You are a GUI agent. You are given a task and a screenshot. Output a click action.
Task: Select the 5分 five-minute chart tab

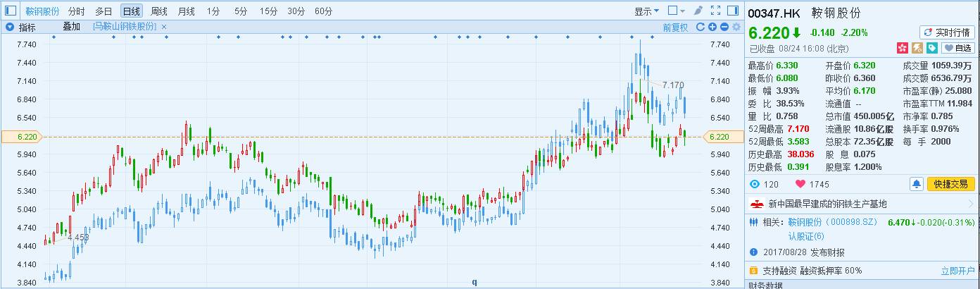coord(241,11)
